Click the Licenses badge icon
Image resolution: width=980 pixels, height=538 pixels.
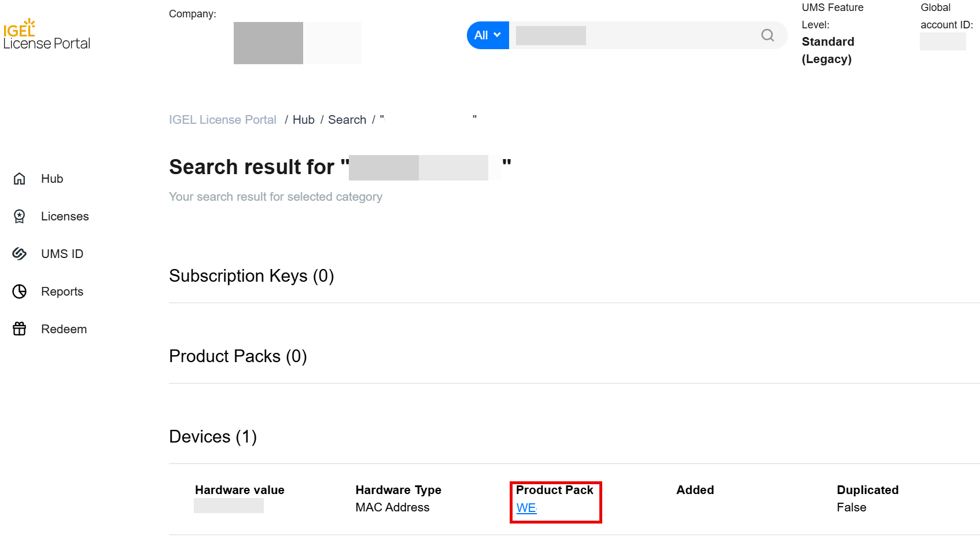click(20, 216)
